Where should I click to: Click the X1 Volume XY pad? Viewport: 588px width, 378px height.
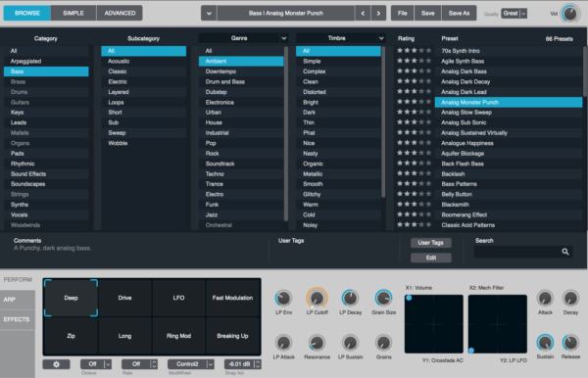[434, 324]
